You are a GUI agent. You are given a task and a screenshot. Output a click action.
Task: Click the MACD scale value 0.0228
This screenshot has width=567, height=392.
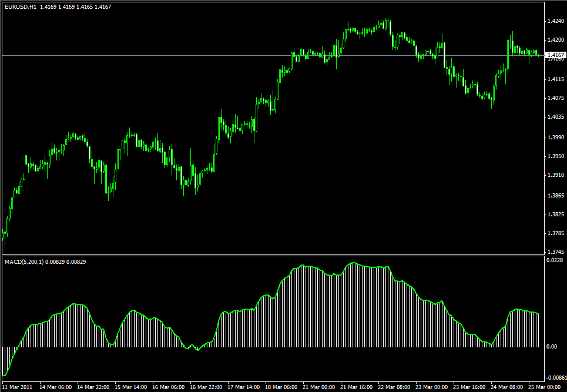tap(555, 260)
